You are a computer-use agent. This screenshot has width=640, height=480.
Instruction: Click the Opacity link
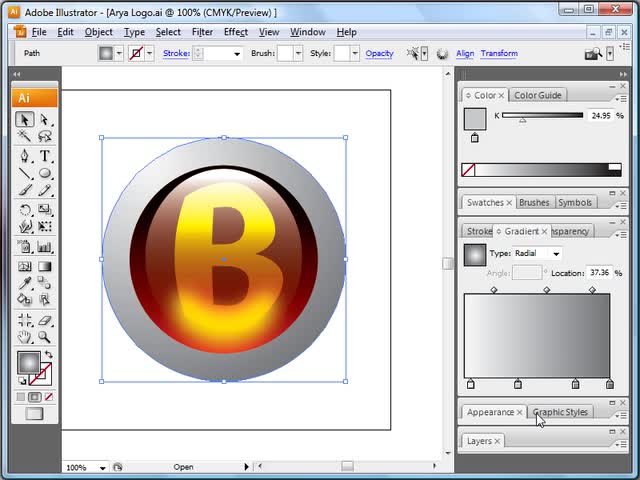(x=379, y=53)
